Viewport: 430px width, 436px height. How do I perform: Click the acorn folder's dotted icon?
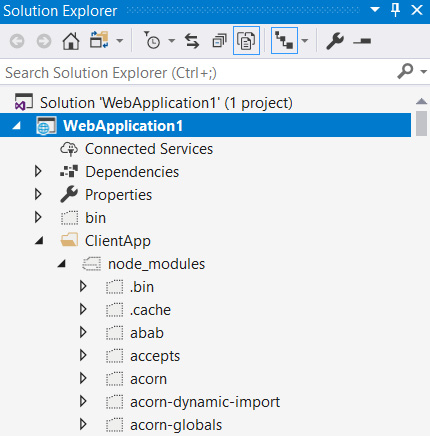coord(115,379)
